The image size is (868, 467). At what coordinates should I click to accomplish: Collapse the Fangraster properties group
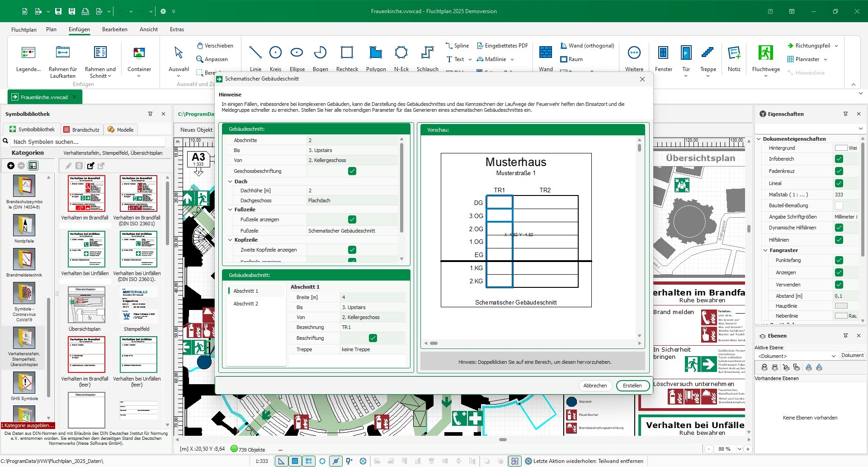[765, 250]
